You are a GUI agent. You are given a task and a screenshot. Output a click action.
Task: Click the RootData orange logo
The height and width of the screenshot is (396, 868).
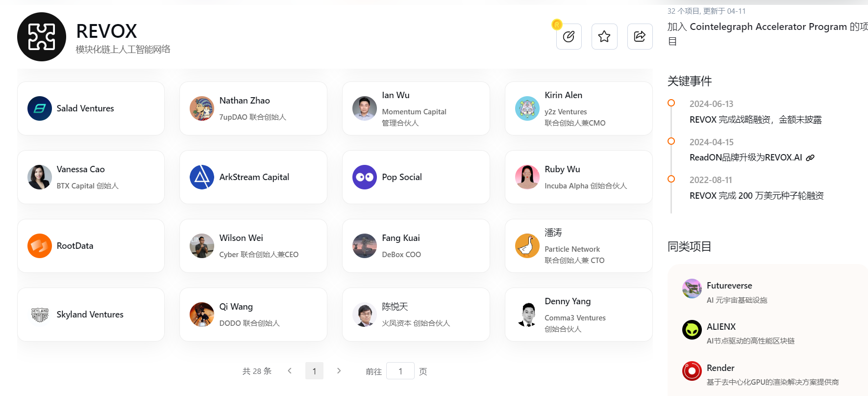click(40, 246)
